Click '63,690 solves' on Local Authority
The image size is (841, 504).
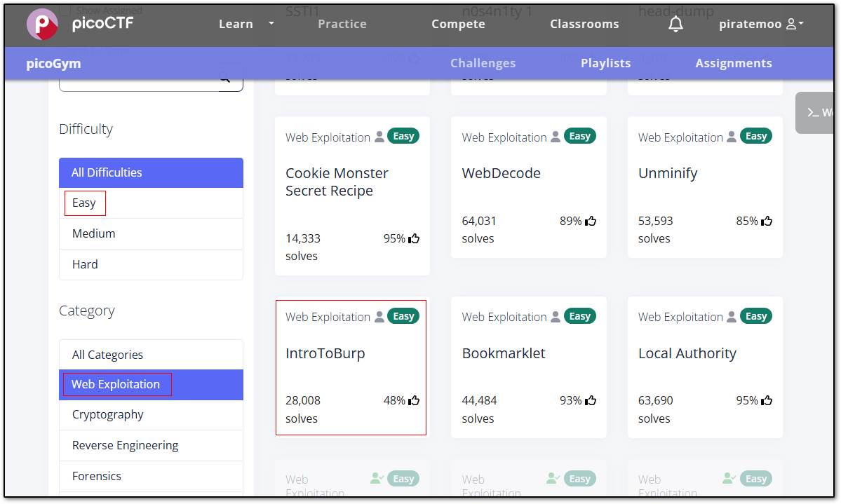[x=655, y=409]
